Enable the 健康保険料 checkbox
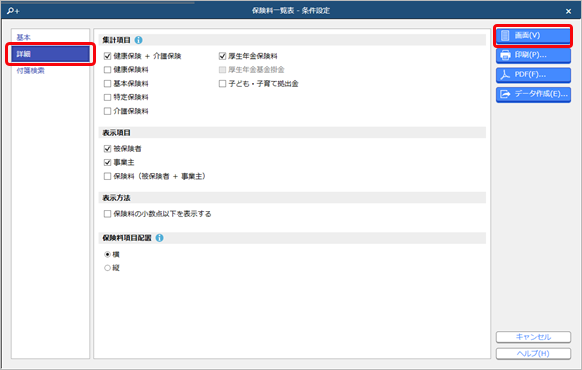 (107, 70)
